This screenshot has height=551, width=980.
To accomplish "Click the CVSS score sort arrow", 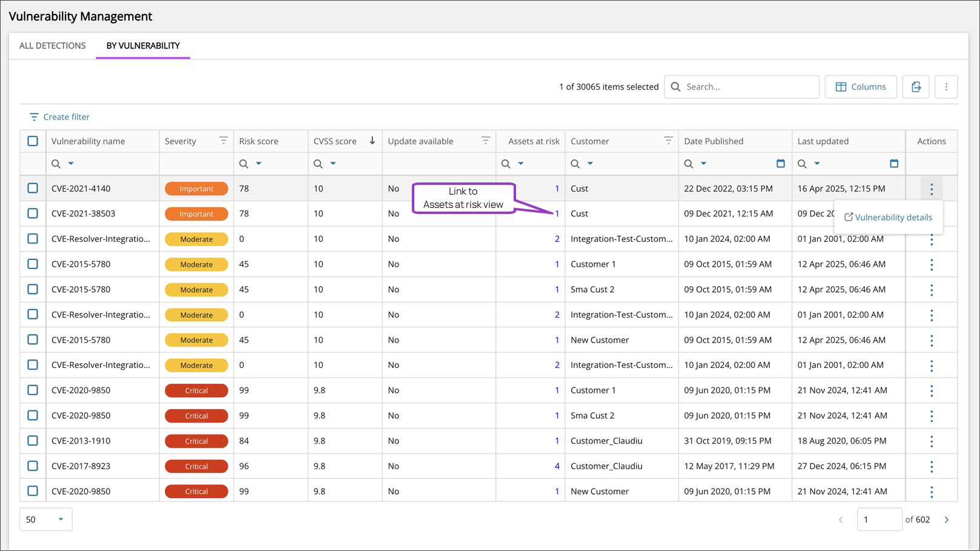I will tap(372, 141).
